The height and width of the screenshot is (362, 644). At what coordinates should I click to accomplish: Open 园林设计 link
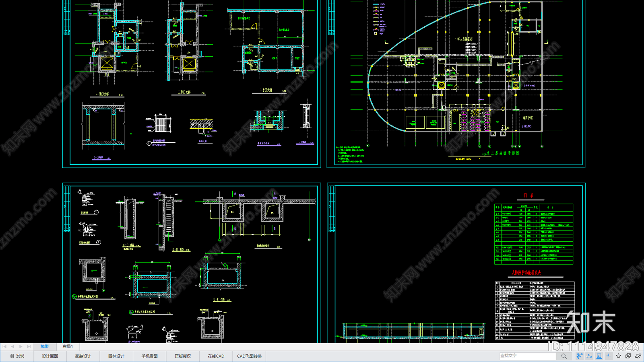click(116, 356)
